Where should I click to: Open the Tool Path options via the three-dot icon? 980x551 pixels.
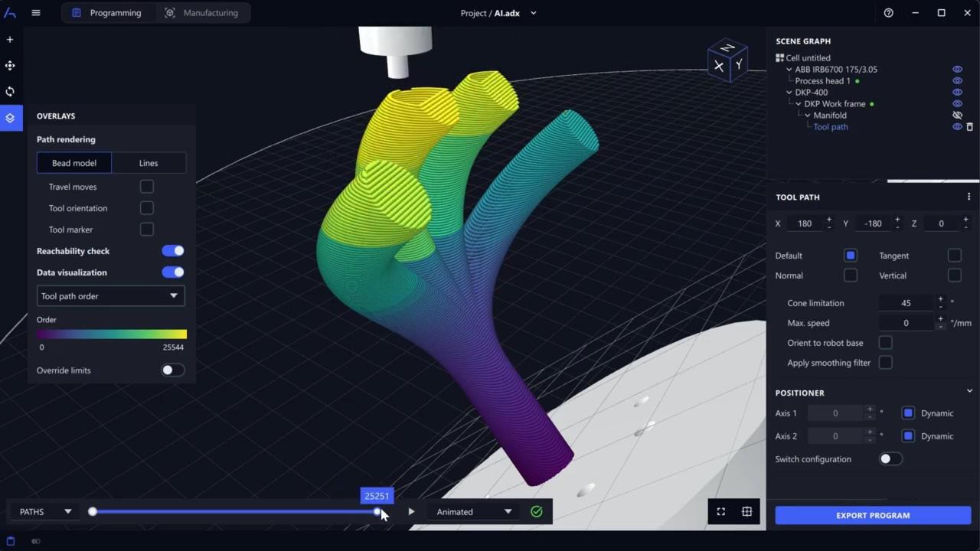pos(969,197)
